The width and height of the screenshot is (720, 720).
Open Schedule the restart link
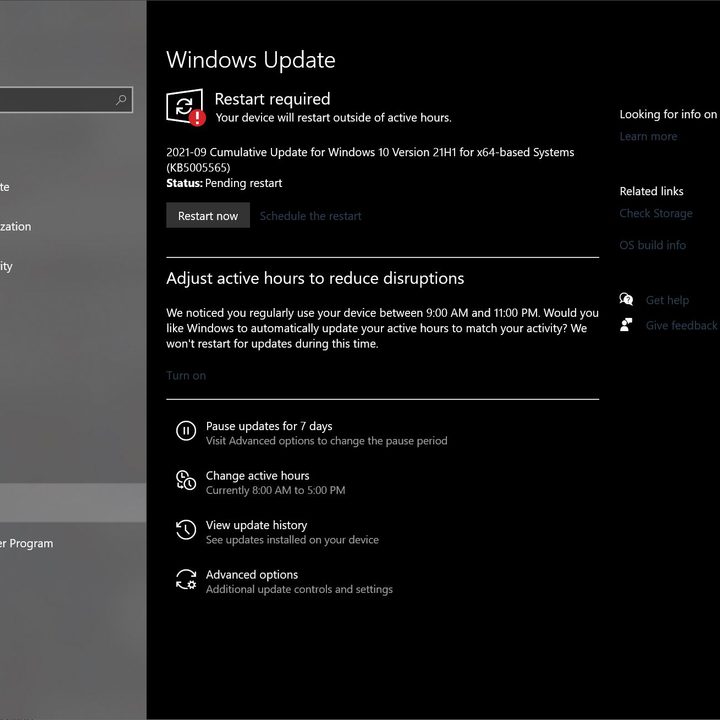tap(310, 216)
